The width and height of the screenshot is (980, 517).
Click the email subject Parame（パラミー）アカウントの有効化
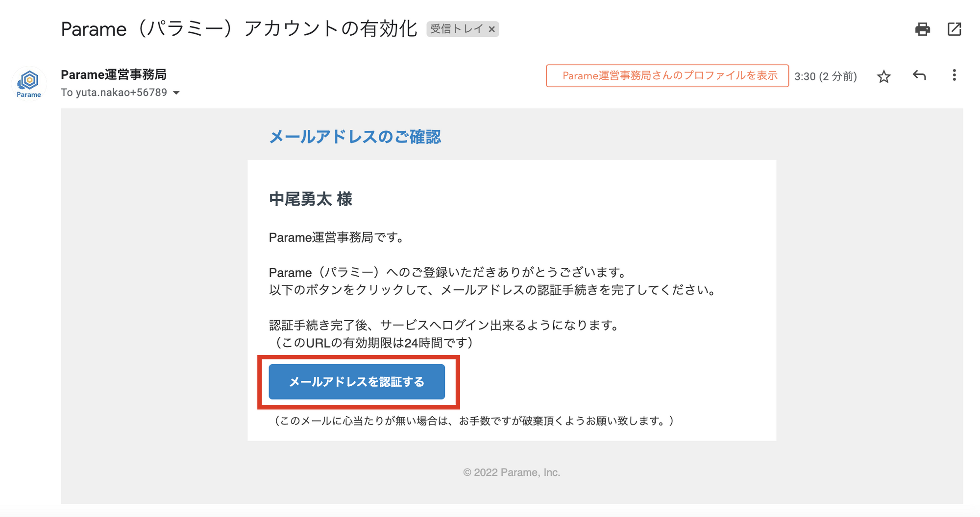pos(239,29)
